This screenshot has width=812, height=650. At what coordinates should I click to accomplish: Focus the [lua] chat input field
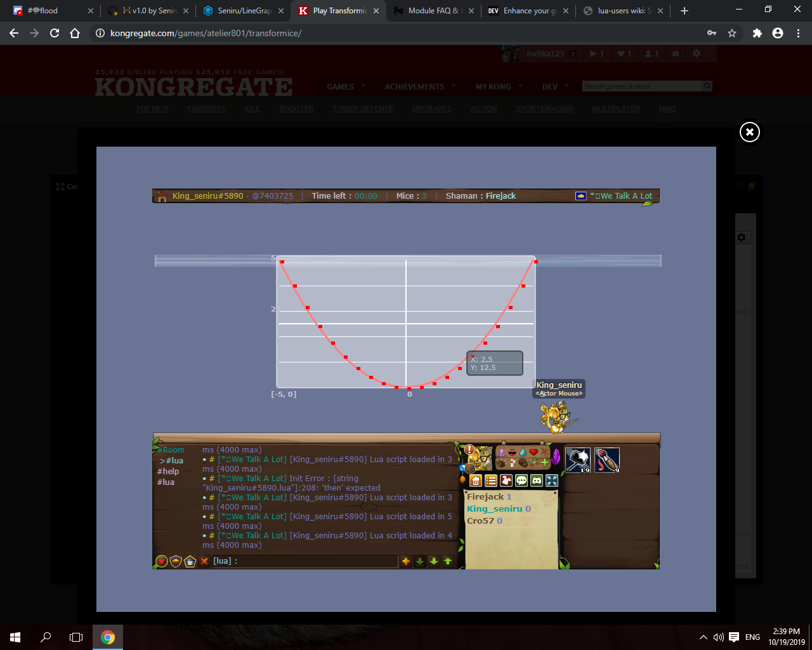304,561
